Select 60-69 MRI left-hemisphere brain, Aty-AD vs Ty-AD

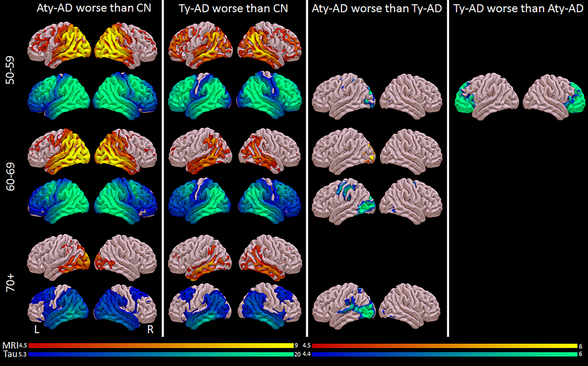coord(343,151)
